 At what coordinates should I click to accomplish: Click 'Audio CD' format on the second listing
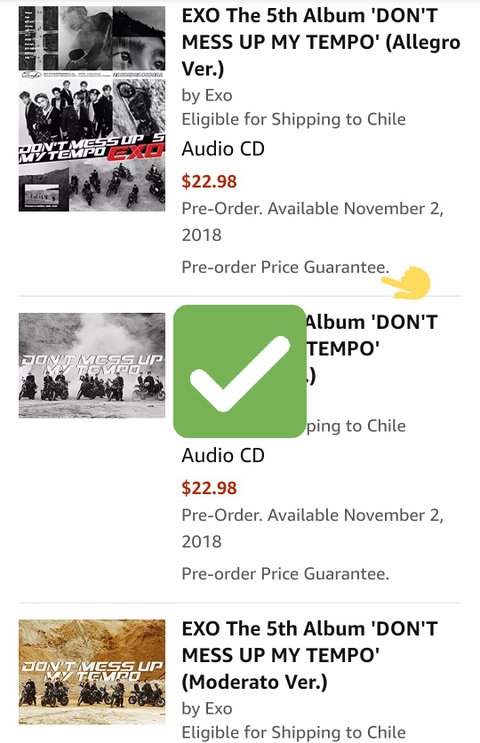coord(223,455)
